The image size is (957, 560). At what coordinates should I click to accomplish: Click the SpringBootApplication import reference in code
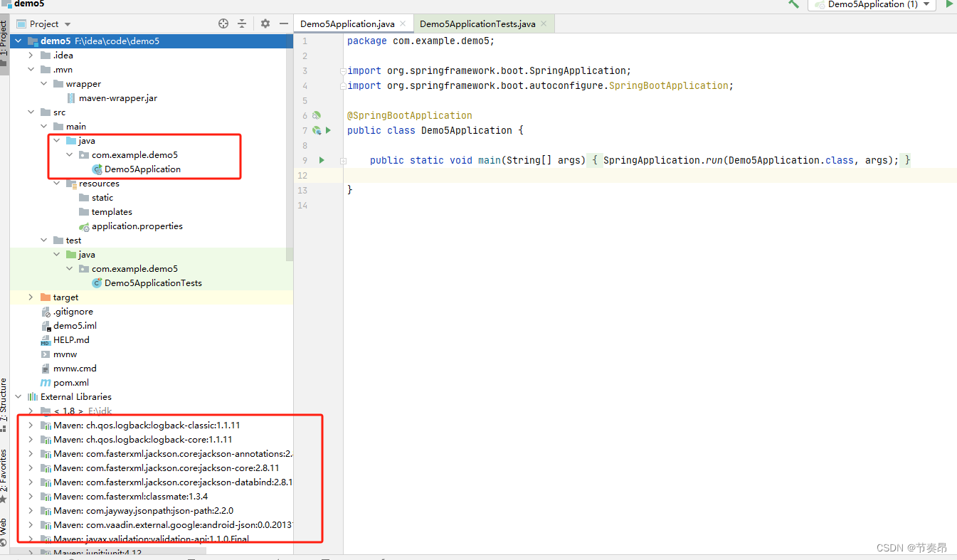point(669,85)
